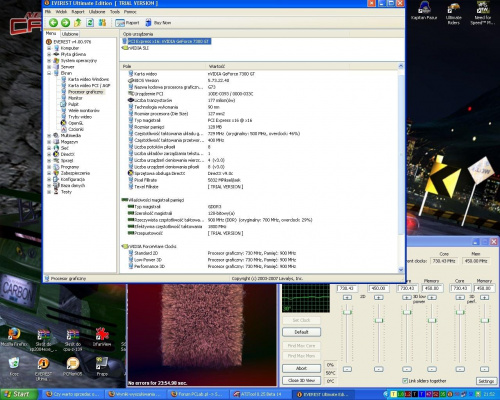Open the Raport menu in the menu bar
The height and width of the screenshot is (400, 500).
click(x=78, y=12)
